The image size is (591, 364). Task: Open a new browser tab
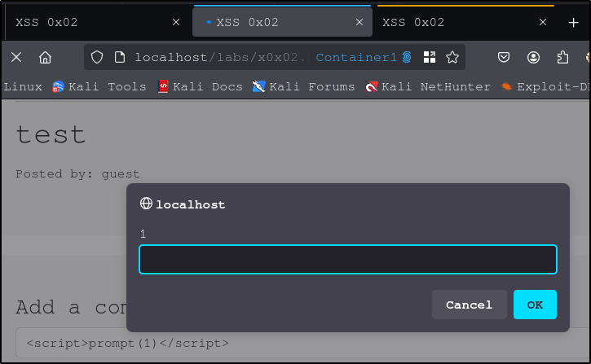point(573,22)
